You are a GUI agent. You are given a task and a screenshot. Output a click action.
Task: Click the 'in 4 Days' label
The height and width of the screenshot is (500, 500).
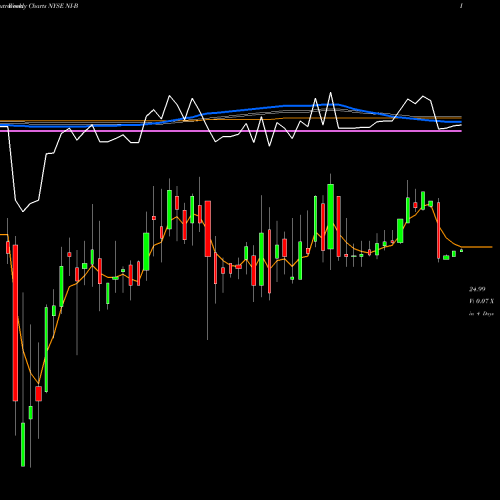point(481,314)
